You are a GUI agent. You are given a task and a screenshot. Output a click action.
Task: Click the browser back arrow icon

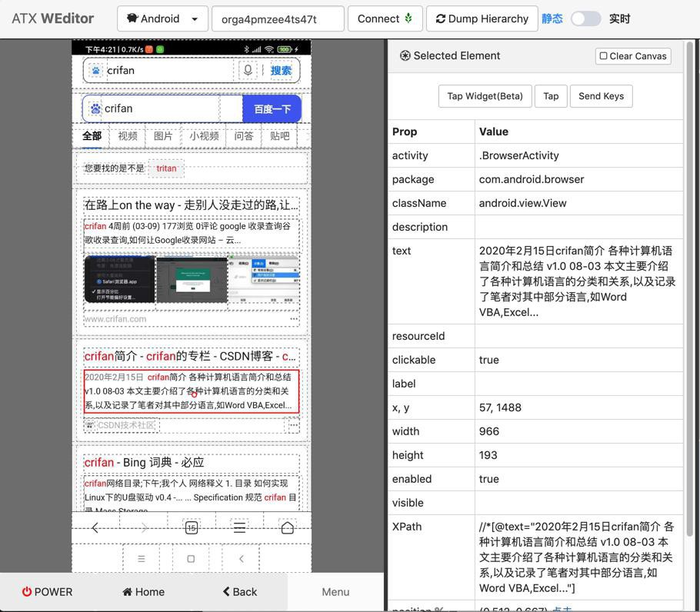[95, 527]
